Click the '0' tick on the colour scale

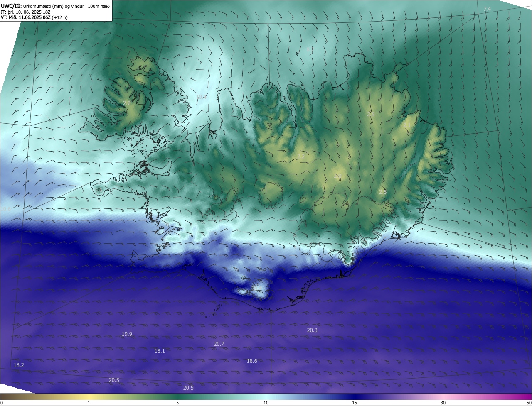[2, 403]
